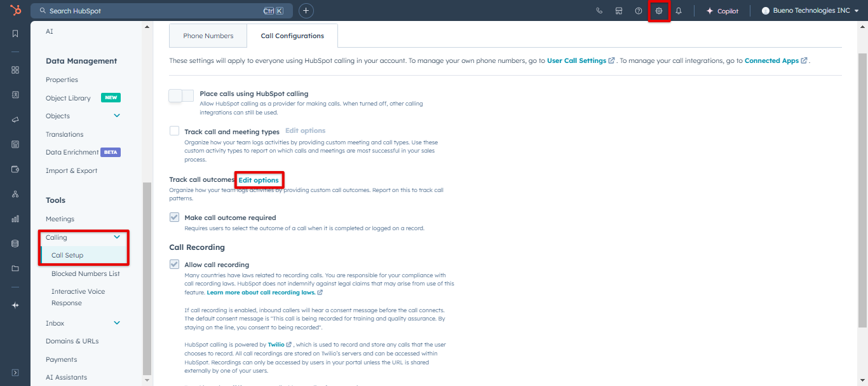
Task: Expand the left navigation rail
Action: (15, 373)
